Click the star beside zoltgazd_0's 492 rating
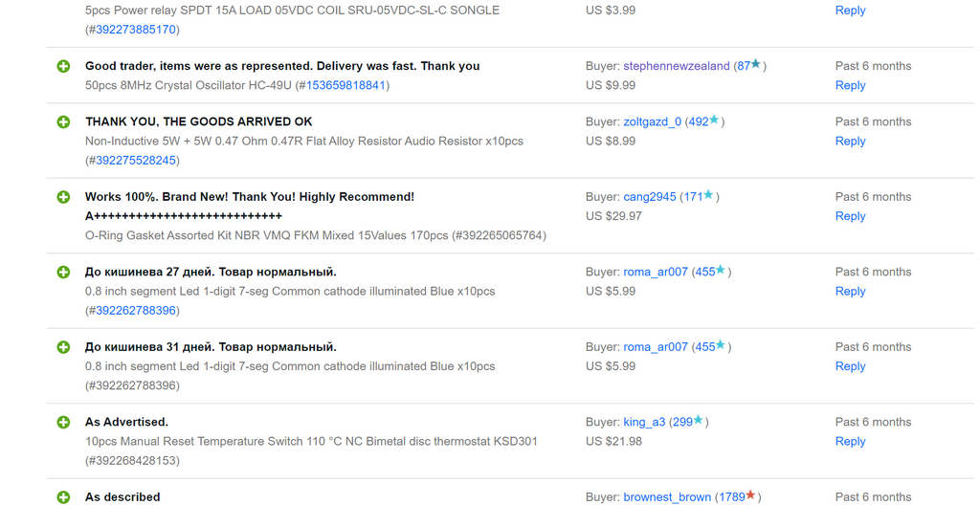The height and width of the screenshot is (505, 980). pyautogui.click(x=714, y=121)
